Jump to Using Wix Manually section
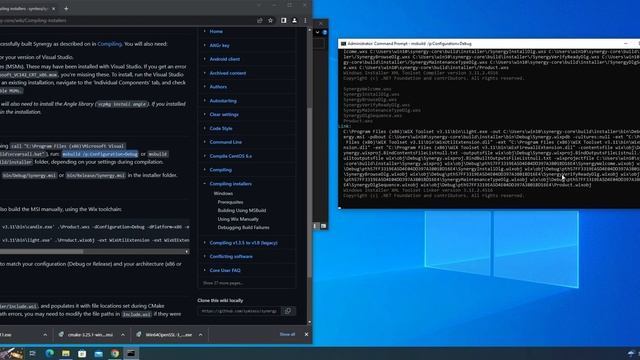 [x=238, y=219]
